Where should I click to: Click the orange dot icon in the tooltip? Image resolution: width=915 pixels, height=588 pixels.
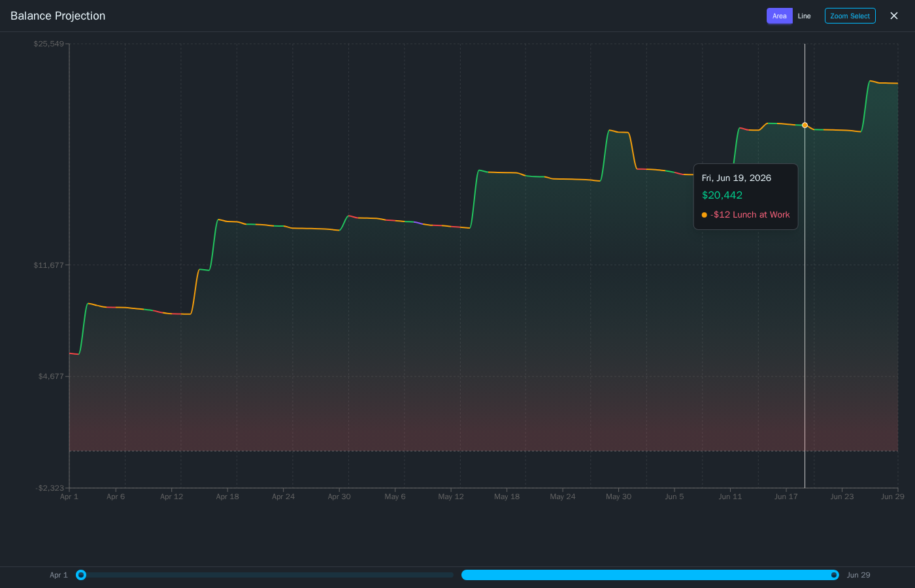(704, 214)
